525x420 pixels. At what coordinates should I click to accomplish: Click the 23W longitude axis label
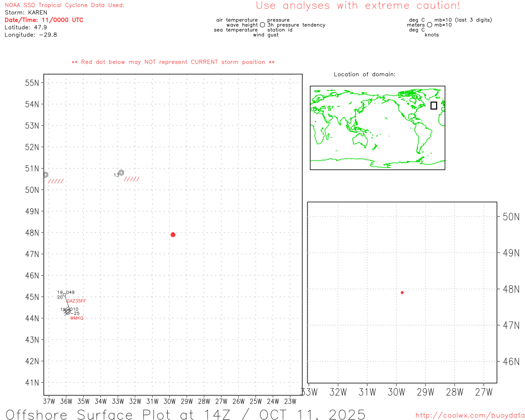point(290,401)
